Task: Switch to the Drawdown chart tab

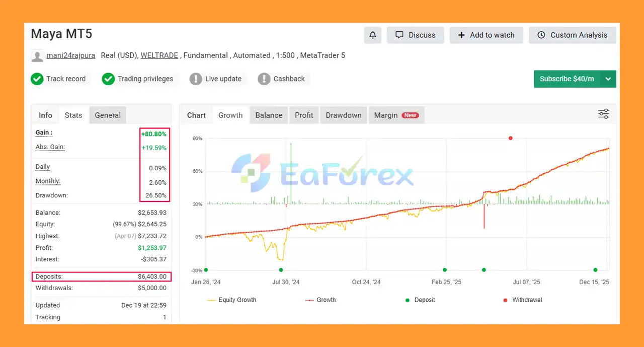Action: pos(343,115)
